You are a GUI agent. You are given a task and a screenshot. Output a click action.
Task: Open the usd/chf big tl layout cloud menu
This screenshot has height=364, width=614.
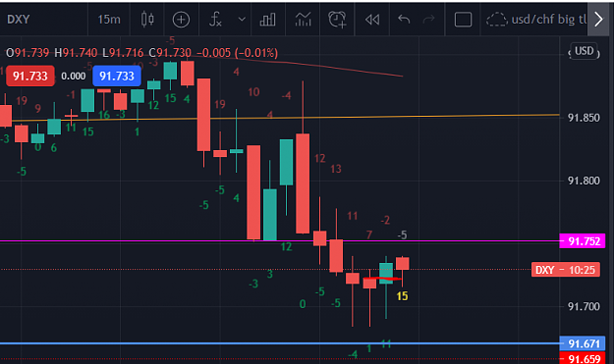click(x=536, y=20)
